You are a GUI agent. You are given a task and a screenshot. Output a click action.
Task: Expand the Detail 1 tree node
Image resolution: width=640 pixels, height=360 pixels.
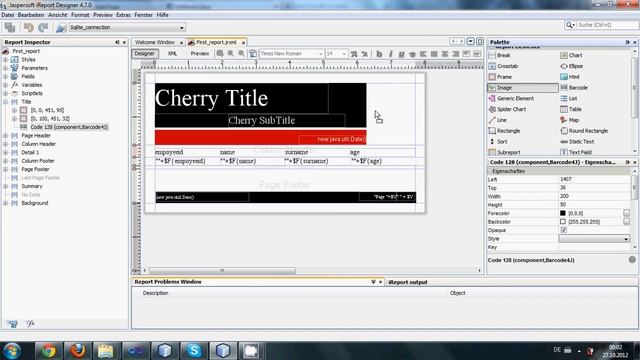click(6, 152)
